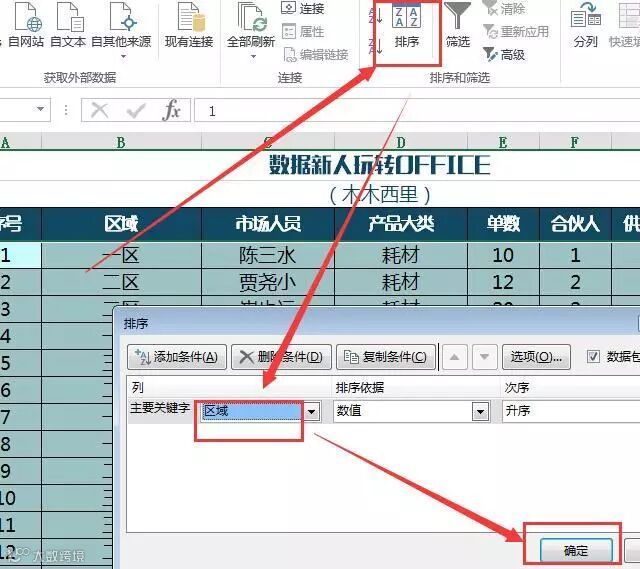Toggle the data has headers (数据包含) checkbox
The height and width of the screenshot is (569, 640).
pyautogui.click(x=593, y=356)
